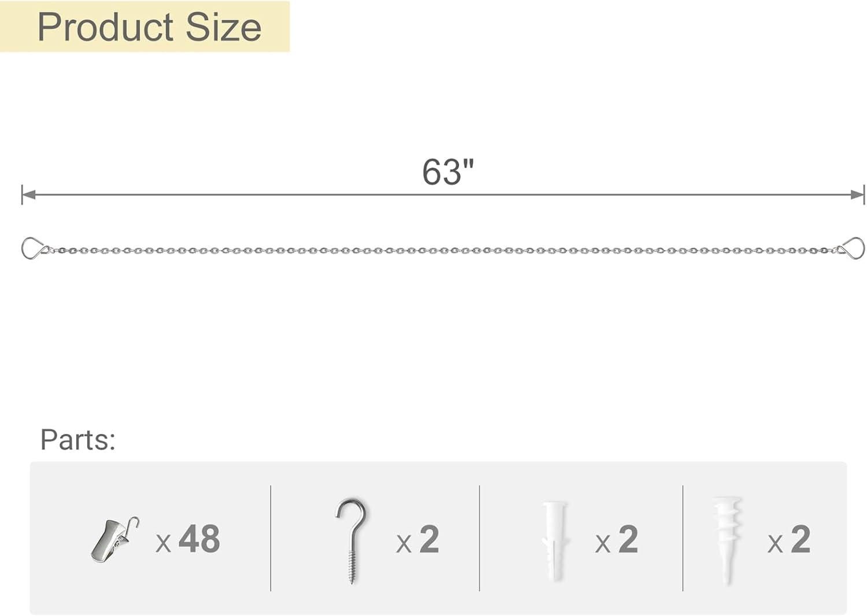Click divider between hook and straight anchor
Image resolution: width=867 pixels, height=616 pixels.
click(x=479, y=538)
